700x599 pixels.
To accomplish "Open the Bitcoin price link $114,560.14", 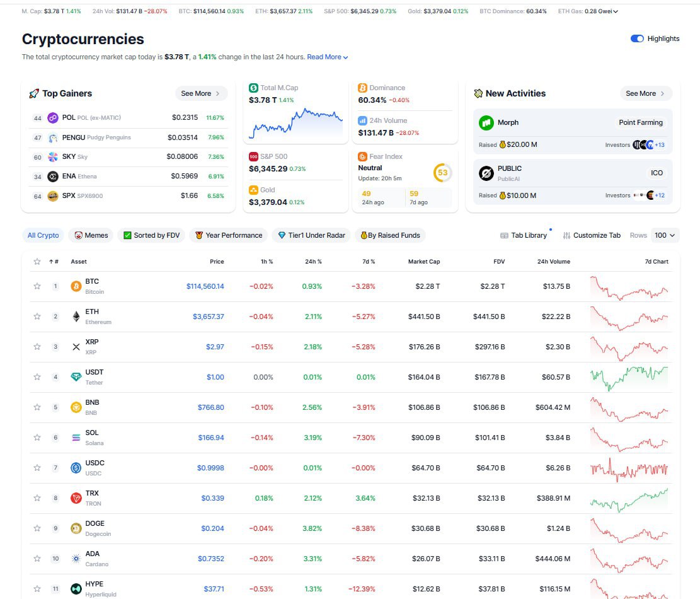I will 205,286.
